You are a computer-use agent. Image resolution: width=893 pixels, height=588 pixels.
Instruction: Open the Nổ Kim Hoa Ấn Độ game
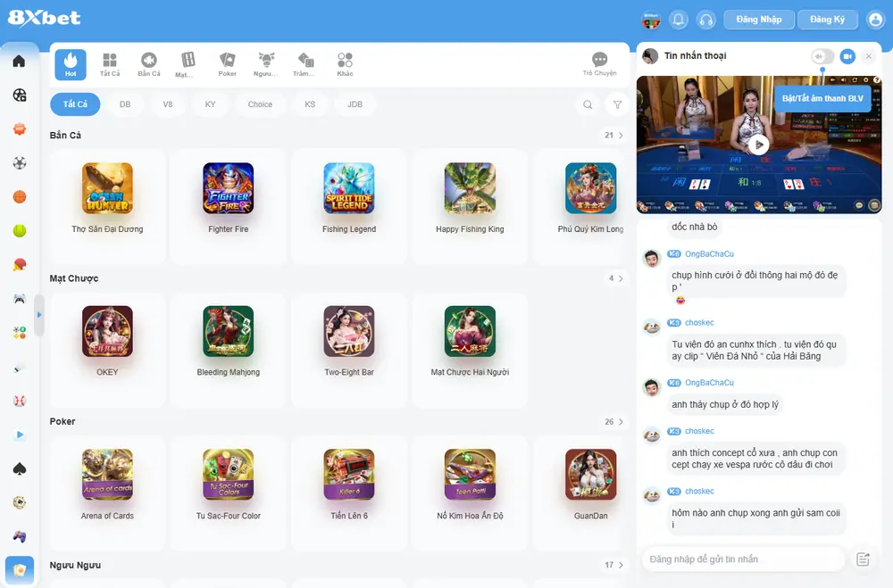[x=470, y=475]
